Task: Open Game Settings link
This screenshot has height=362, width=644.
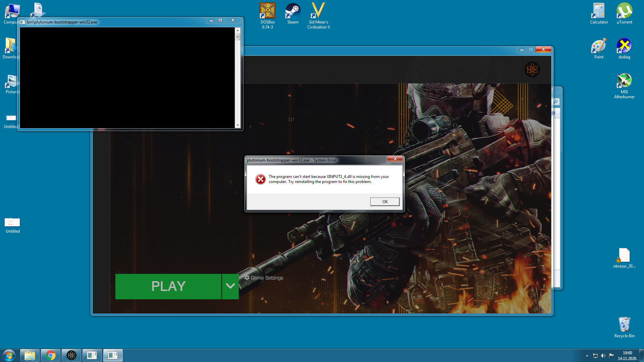Action: (x=264, y=278)
